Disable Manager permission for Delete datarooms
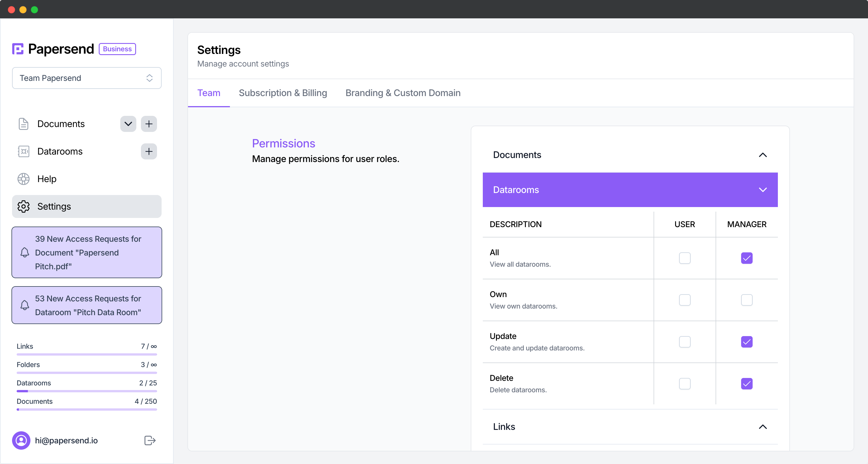 tap(747, 383)
